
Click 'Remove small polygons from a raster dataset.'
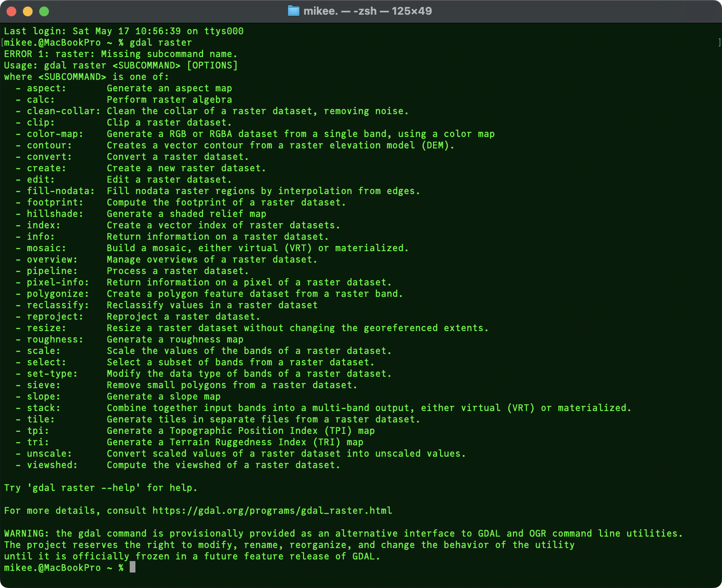click(x=233, y=385)
